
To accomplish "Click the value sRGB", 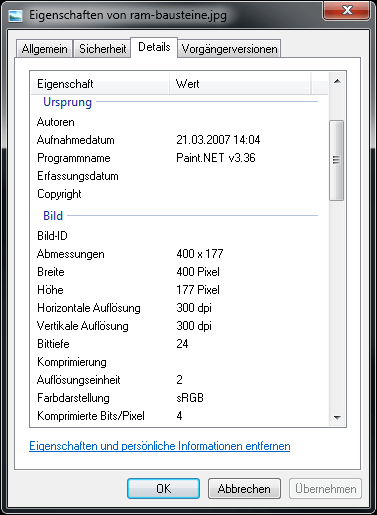I will point(190,398).
